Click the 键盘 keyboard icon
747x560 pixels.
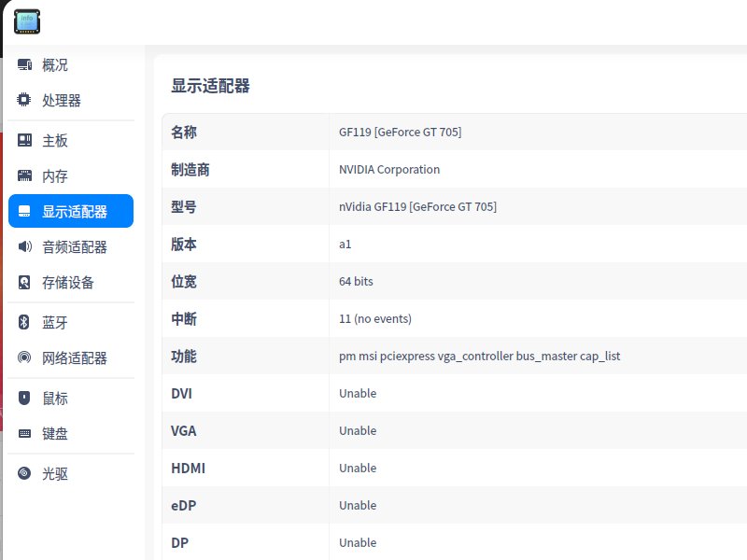point(24,433)
